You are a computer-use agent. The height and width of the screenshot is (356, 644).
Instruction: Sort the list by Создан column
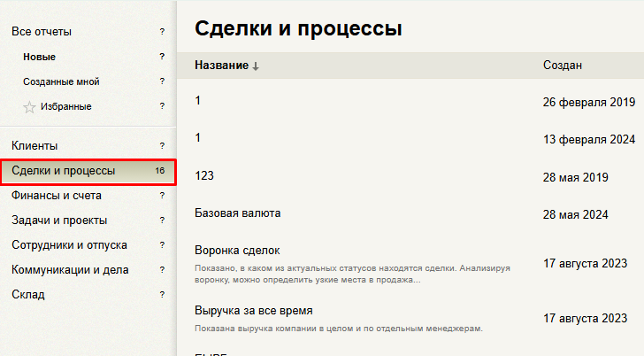click(x=563, y=66)
